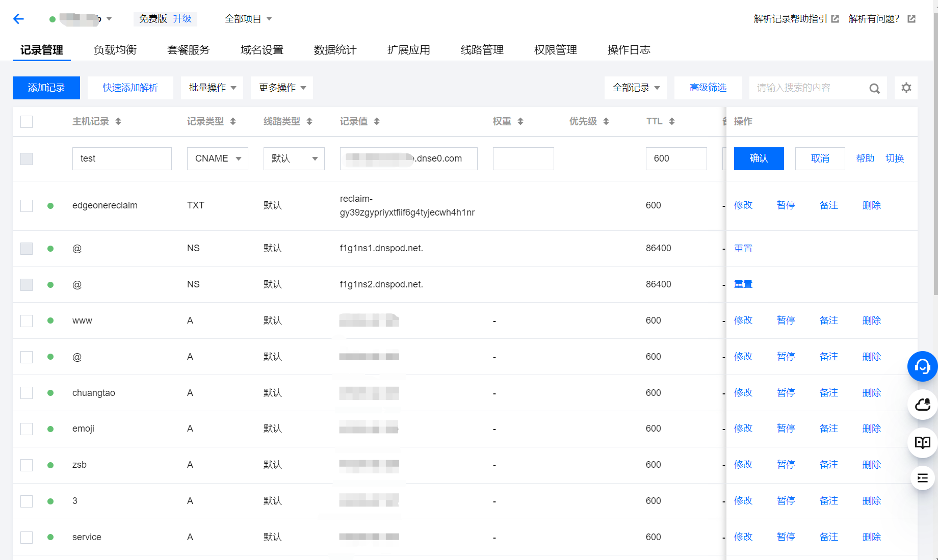Open the floating list menu icon
This screenshot has height=560, width=938.
[922, 478]
